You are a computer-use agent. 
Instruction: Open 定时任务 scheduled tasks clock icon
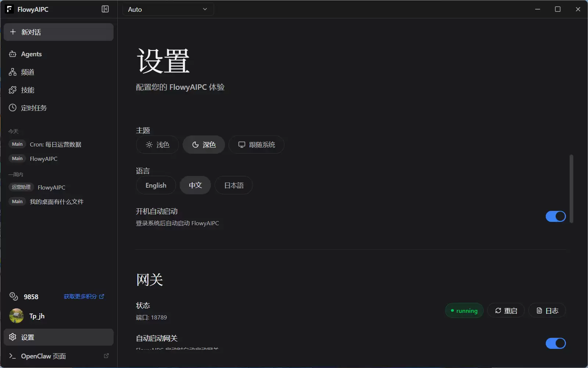click(13, 108)
